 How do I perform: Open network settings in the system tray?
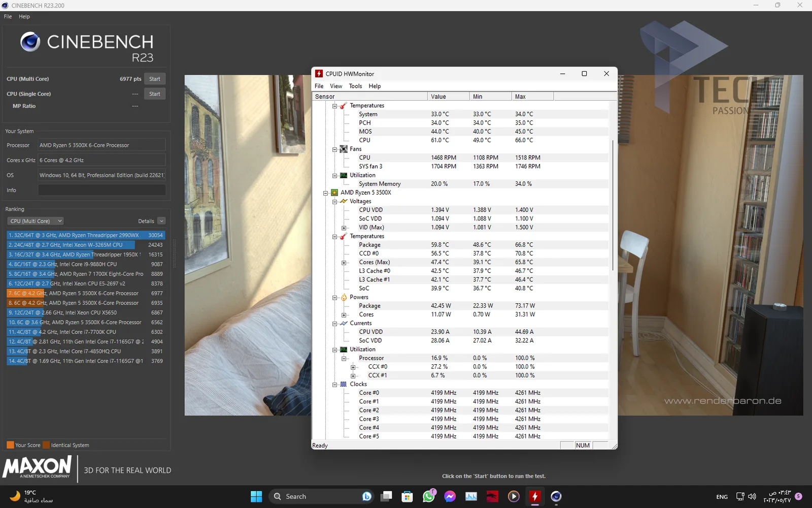pos(740,496)
